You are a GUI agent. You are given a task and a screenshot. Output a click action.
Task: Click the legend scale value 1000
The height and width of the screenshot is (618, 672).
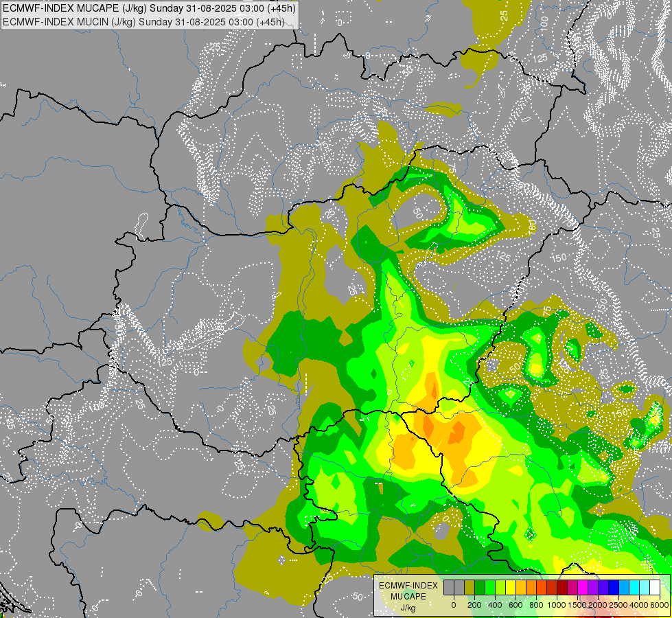557,605
